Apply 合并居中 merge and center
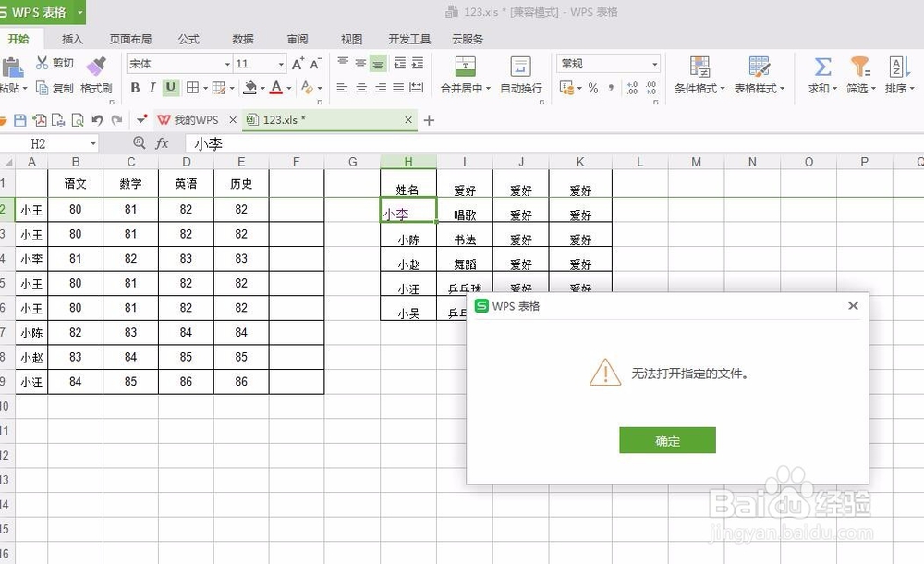 click(465, 74)
